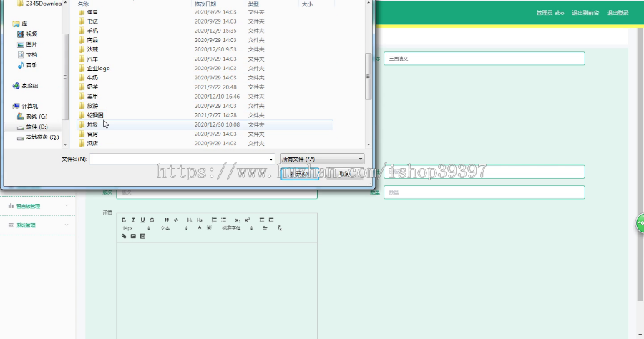Select the 2345Downloads folder in navigation pane
Image resolution: width=644 pixels, height=339 pixels.
[39, 4]
